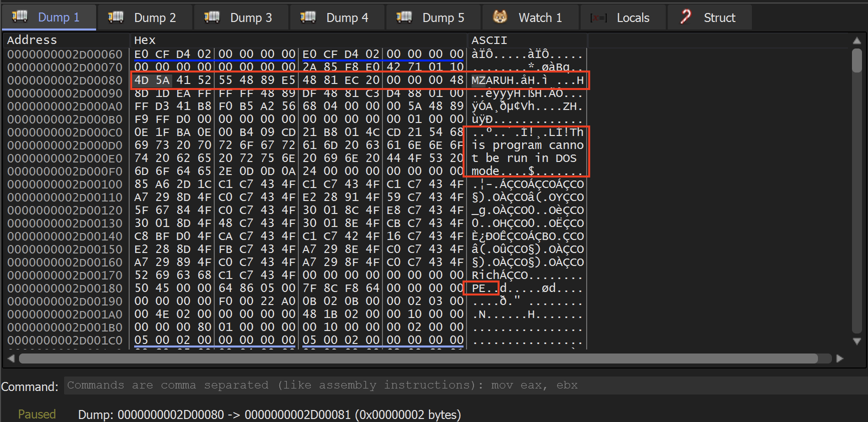
Task: Click the Watch 1 dog face icon
Action: tap(500, 17)
